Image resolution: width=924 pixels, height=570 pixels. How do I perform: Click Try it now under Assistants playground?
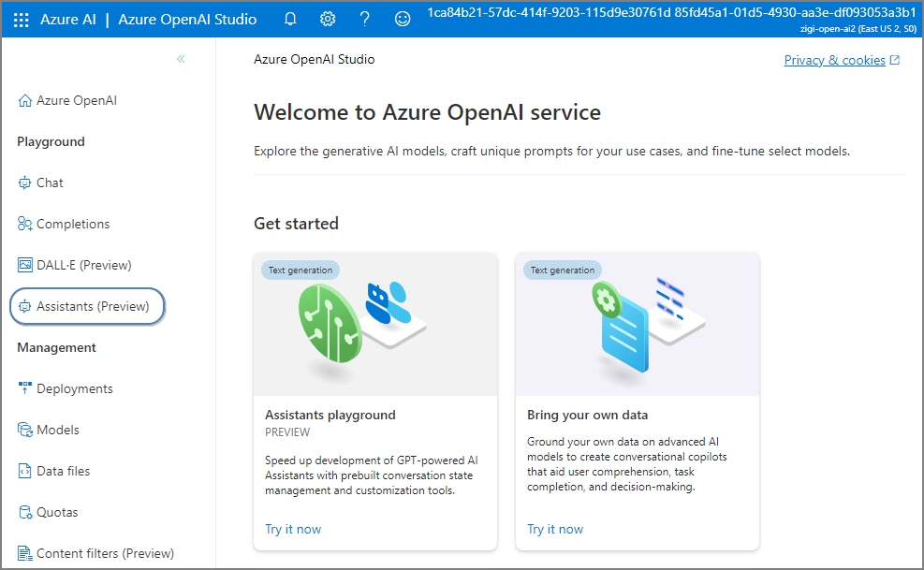(293, 530)
